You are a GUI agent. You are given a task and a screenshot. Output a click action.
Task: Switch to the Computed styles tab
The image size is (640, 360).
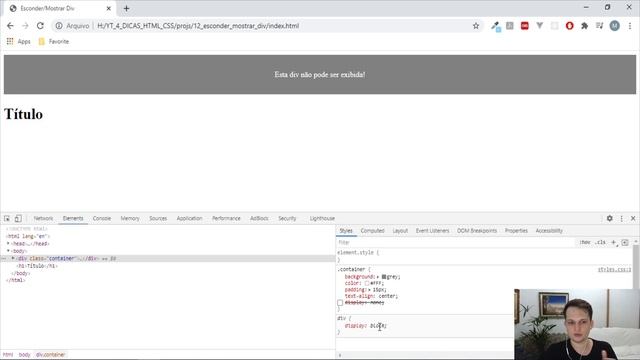(x=372, y=231)
